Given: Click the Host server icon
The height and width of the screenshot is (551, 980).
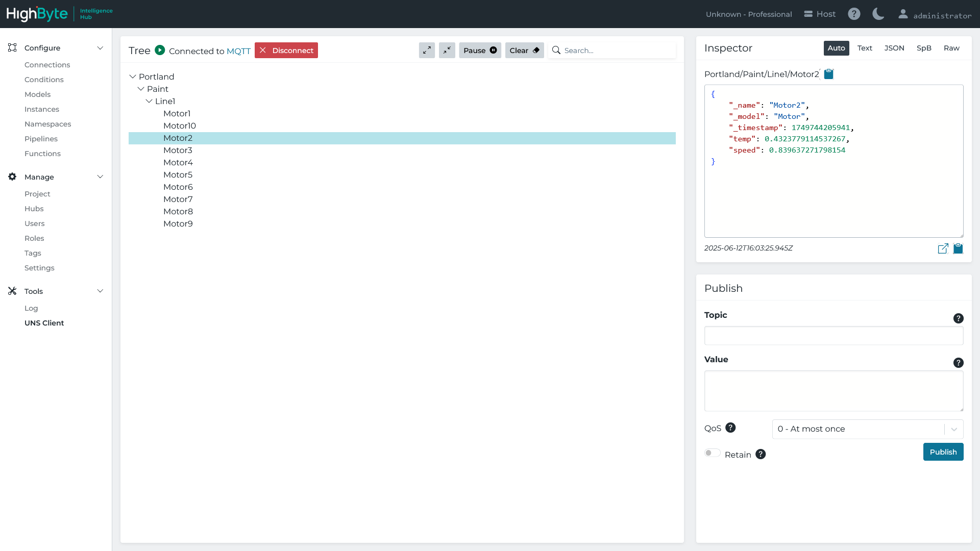Looking at the screenshot, I should (808, 14).
